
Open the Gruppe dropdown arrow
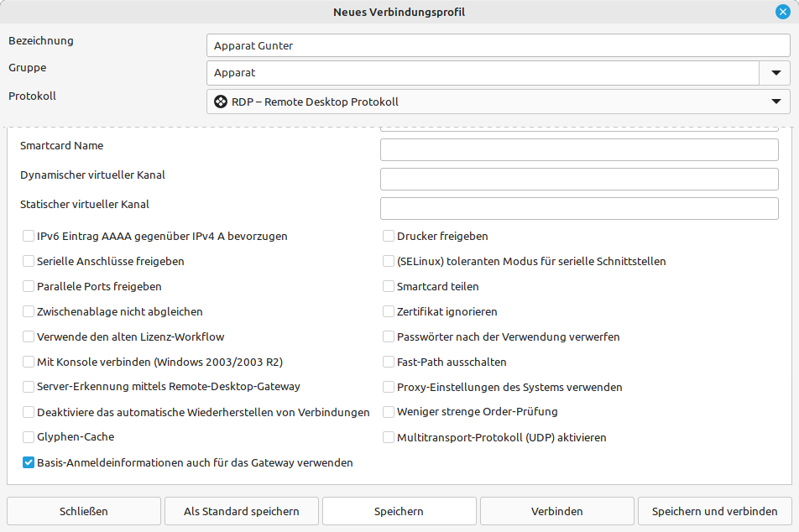[775, 73]
